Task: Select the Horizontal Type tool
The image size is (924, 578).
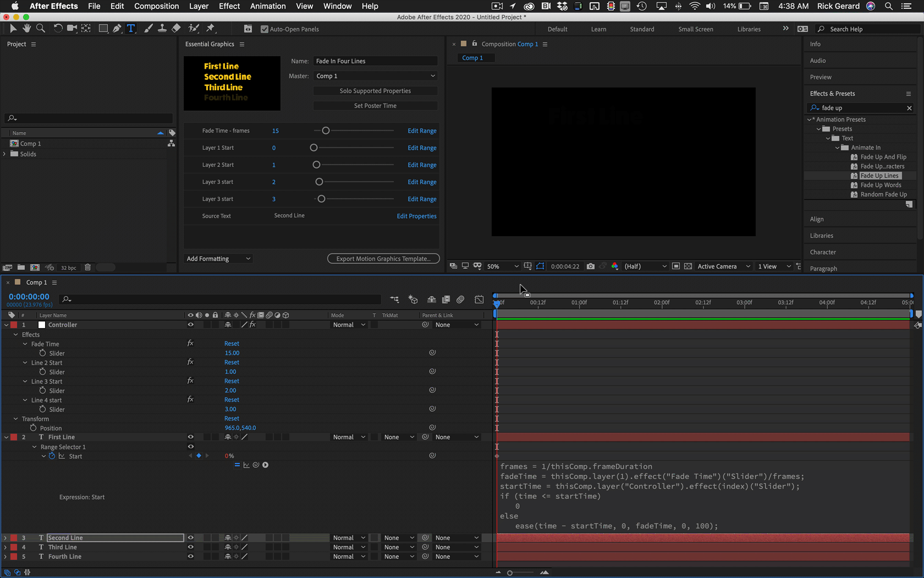Action: pyautogui.click(x=131, y=29)
